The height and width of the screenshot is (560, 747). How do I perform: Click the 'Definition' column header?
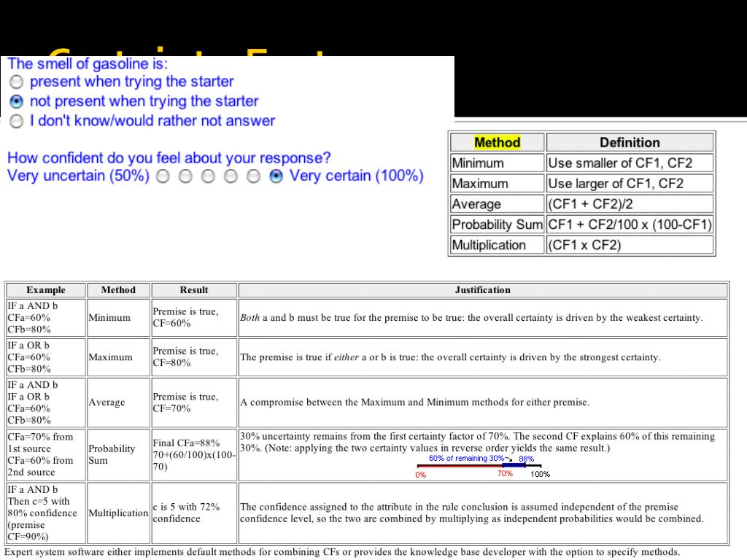point(630,142)
